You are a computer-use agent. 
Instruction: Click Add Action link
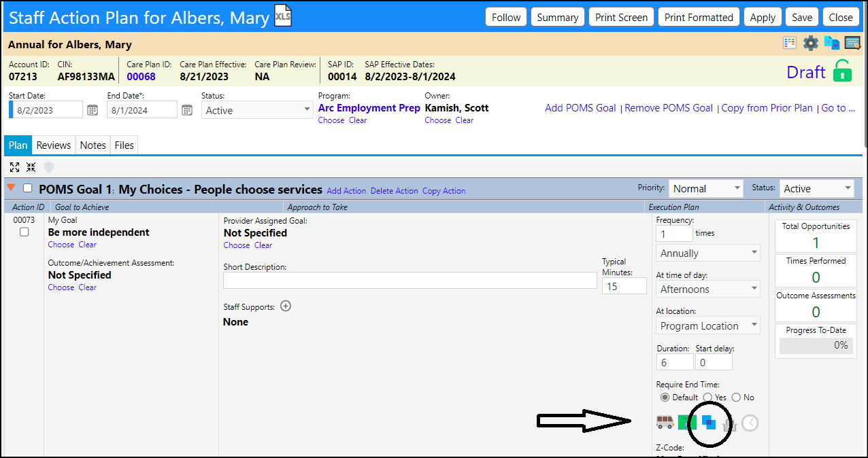[346, 191]
